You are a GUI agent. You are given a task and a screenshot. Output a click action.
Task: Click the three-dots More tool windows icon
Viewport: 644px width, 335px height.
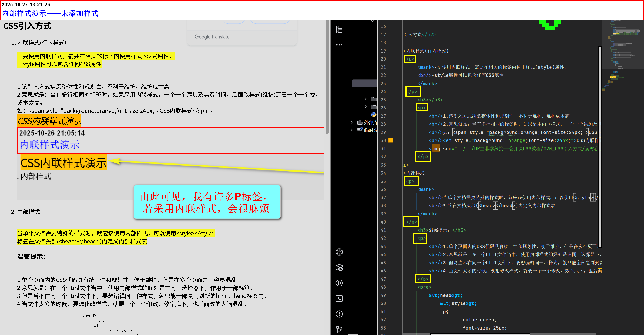click(339, 45)
